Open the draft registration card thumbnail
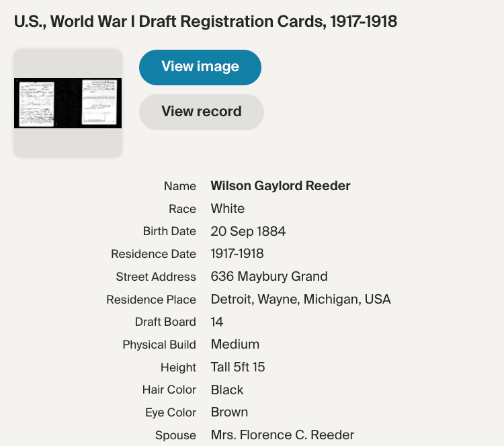 pos(68,103)
